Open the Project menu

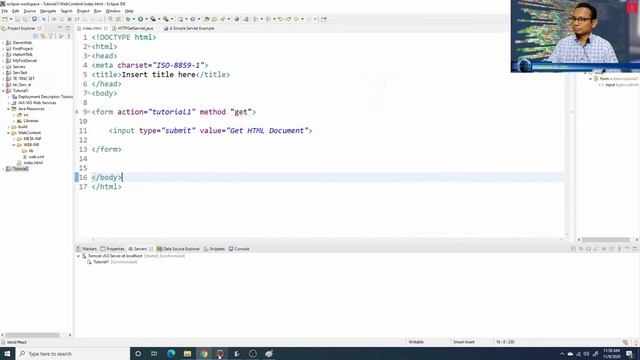[x=83, y=11]
